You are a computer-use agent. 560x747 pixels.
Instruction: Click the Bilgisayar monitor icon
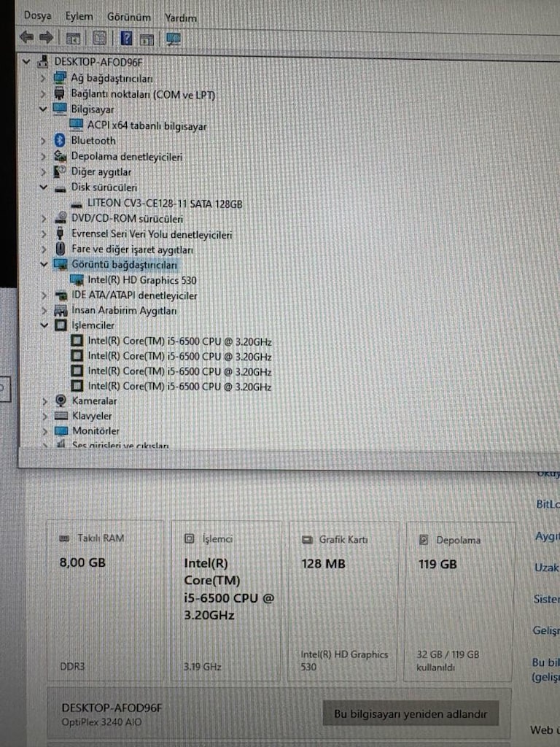pos(60,109)
